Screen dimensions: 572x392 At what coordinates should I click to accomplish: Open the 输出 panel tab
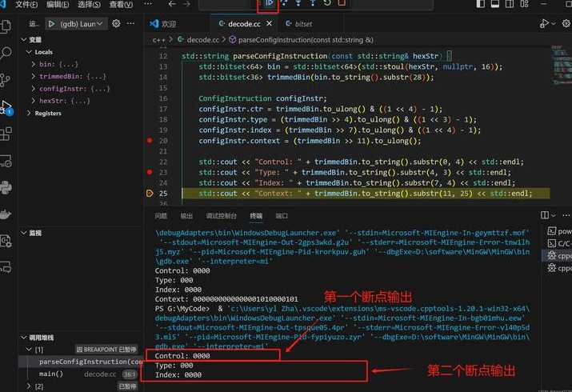pos(186,216)
